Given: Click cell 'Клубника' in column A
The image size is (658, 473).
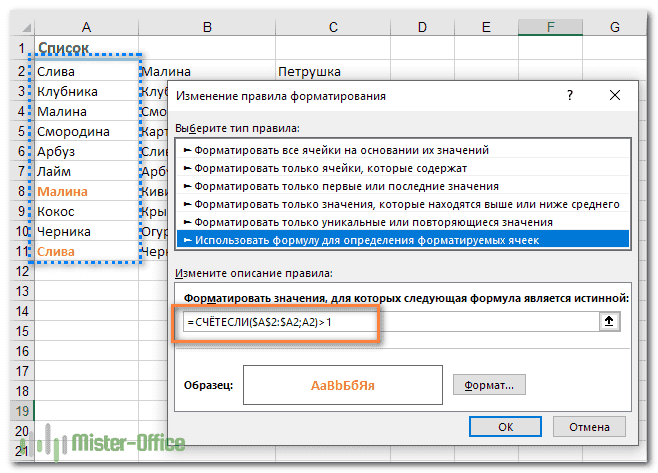Looking at the screenshot, I should point(86,91).
